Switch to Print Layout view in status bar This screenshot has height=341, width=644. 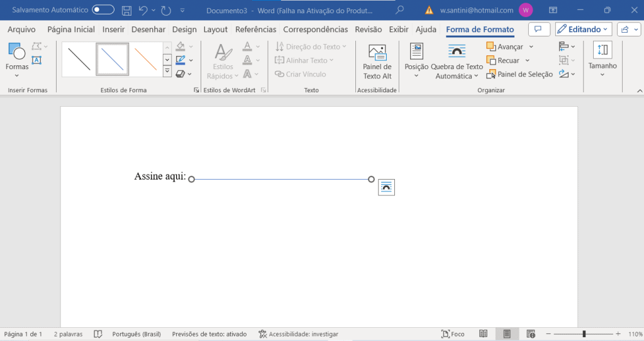coord(507,334)
